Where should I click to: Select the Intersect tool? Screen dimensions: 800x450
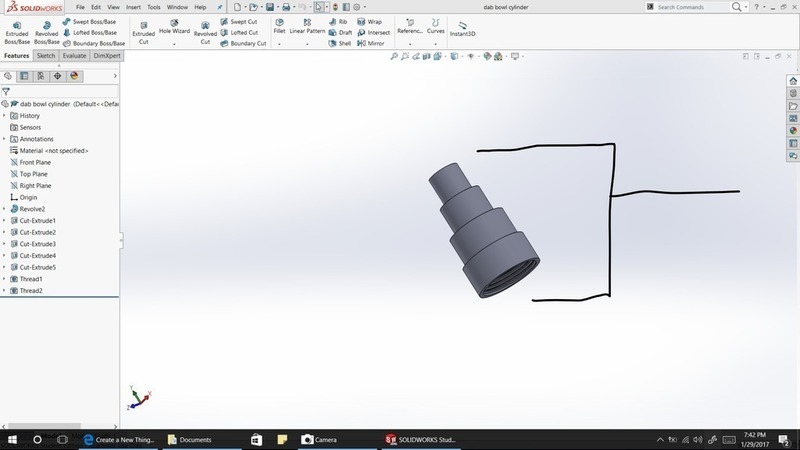click(373, 33)
